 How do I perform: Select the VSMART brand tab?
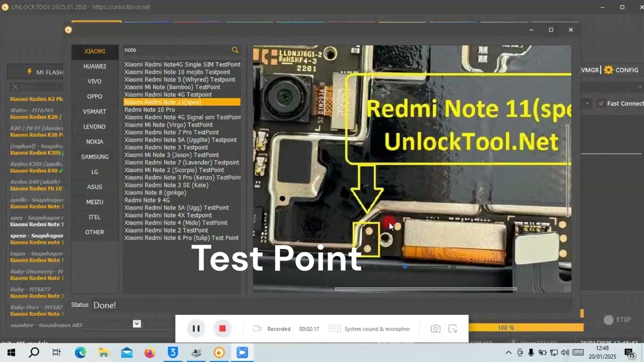(x=95, y=112)
